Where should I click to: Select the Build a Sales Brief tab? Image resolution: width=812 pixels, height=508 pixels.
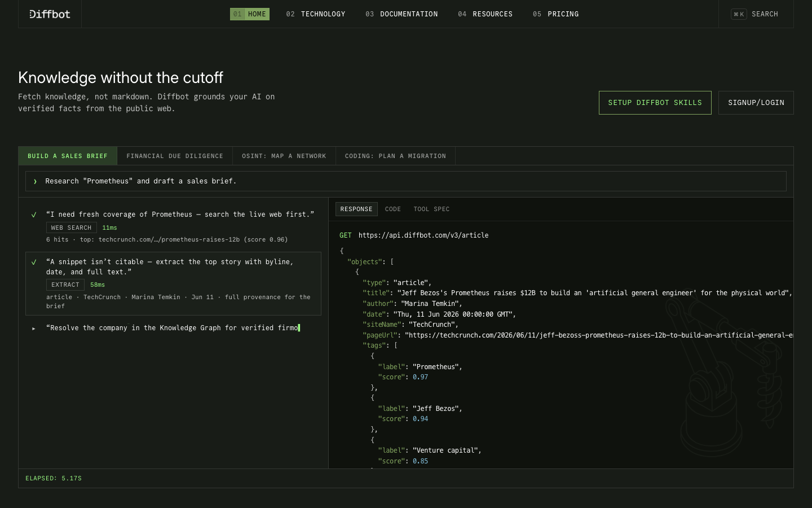click(68, 156)
